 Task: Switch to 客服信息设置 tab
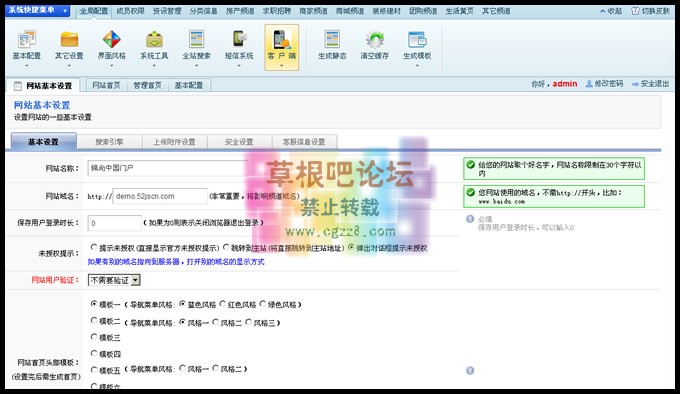(x=304, y=142)
